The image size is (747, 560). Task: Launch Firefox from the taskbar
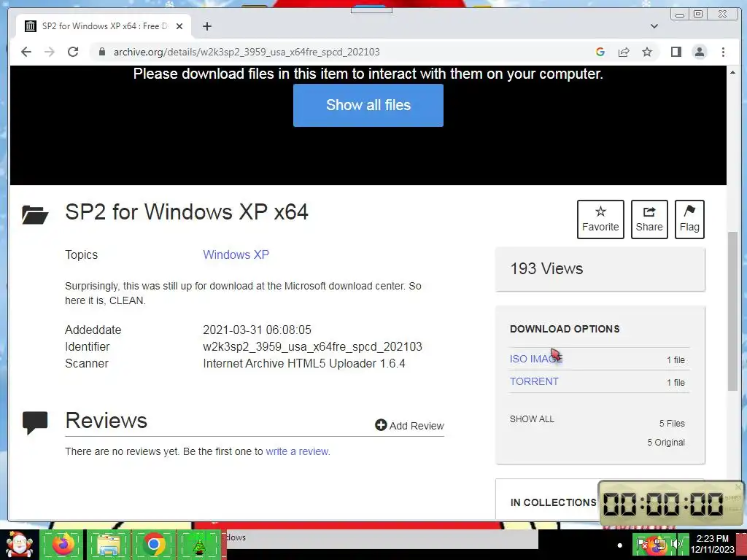coord(63,544)
